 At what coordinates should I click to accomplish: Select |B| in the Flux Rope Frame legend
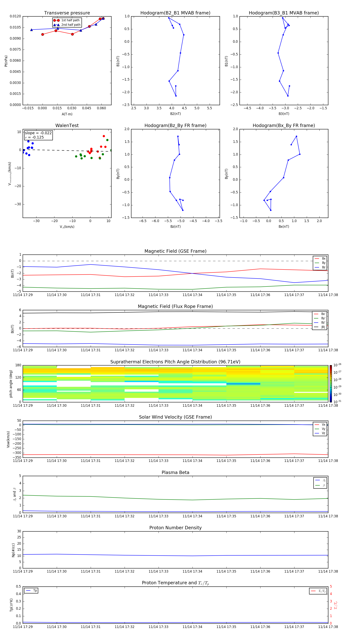tap(320, 327)
